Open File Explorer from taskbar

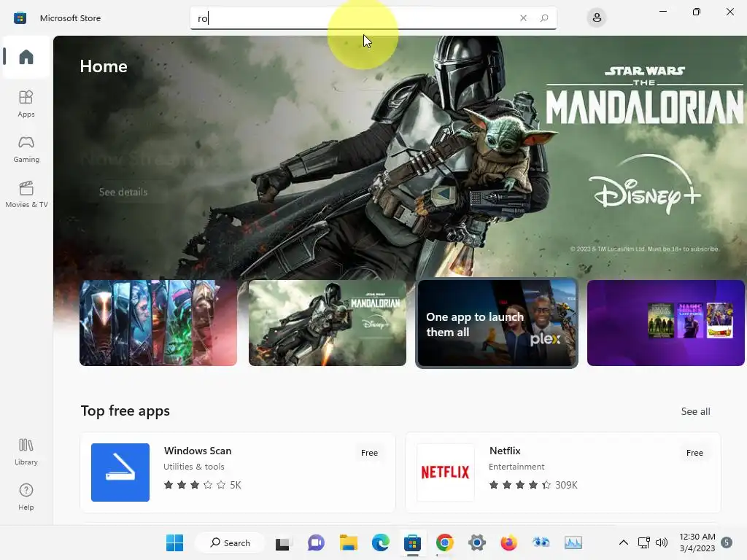(x=349, y=542)
